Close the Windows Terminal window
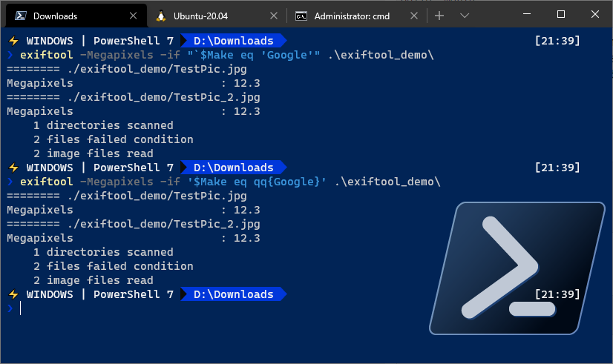The height and width of the screenshot is (364, 613). tap(595, 14)
